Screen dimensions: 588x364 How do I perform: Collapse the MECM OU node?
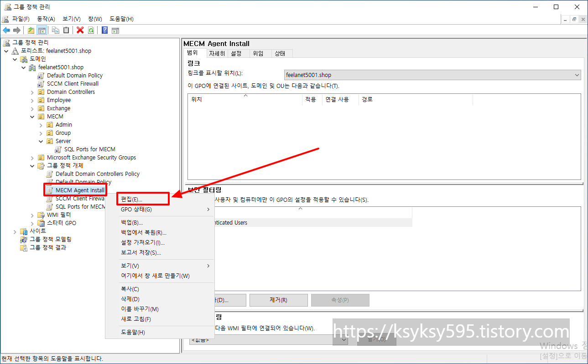tap(32, 117)
